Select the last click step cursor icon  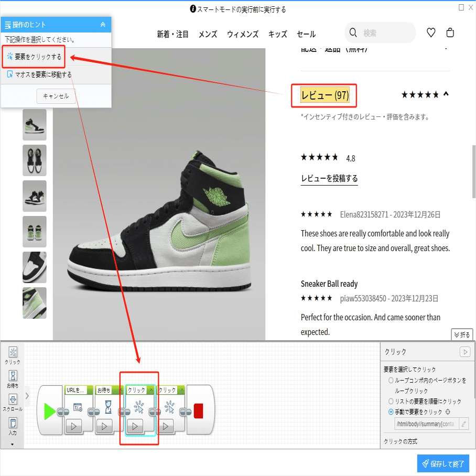170,407
